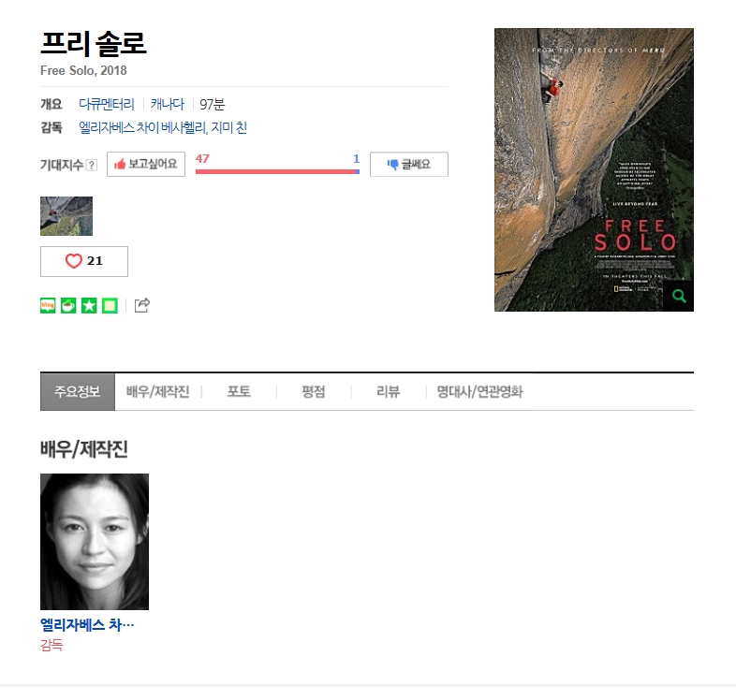This screenshot has height=700, width=736.
Task: Open the small movie still thumbnail
Action: (66, 216)
